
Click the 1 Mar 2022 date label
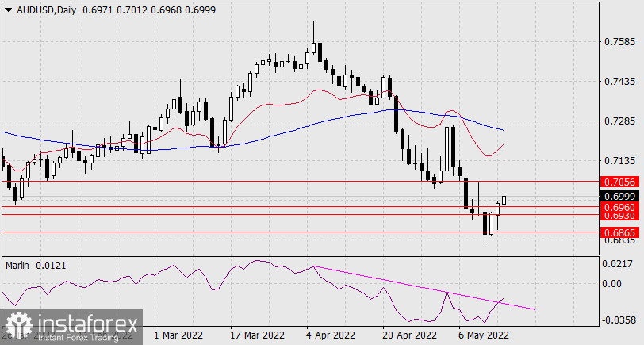[x=178, y=335]
